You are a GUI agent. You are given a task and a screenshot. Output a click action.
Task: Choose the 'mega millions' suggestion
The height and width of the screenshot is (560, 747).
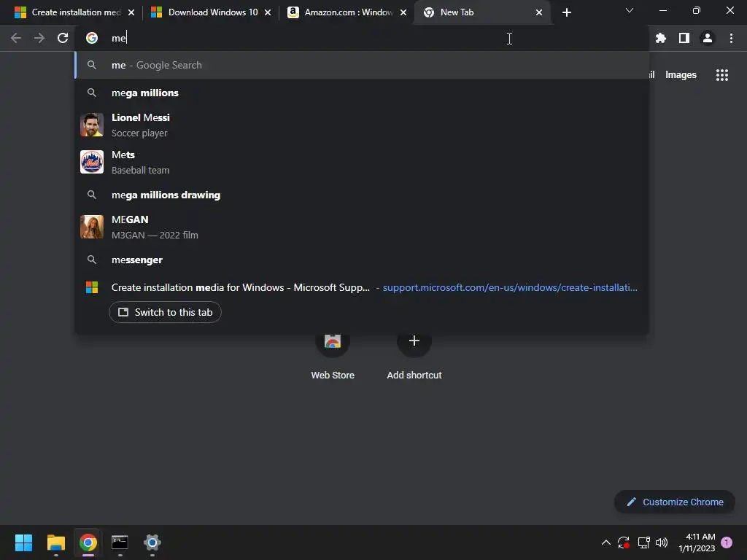click(362, 93)
